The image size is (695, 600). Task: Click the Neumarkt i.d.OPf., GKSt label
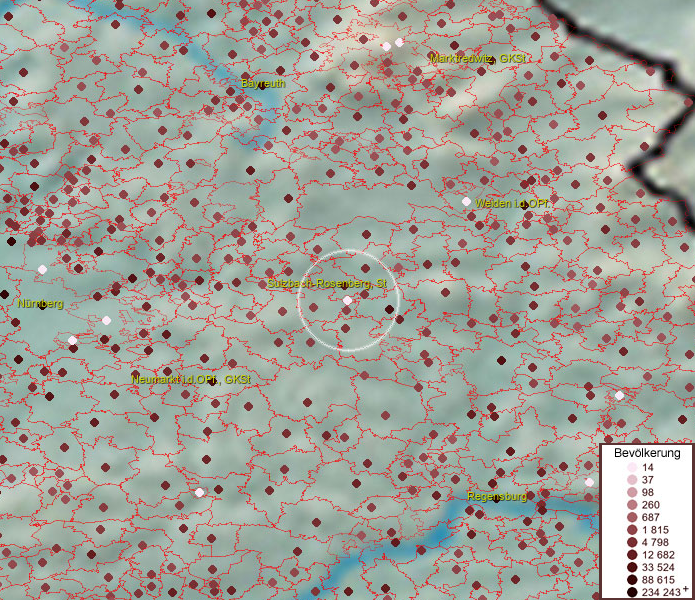(x=191, y=380)
